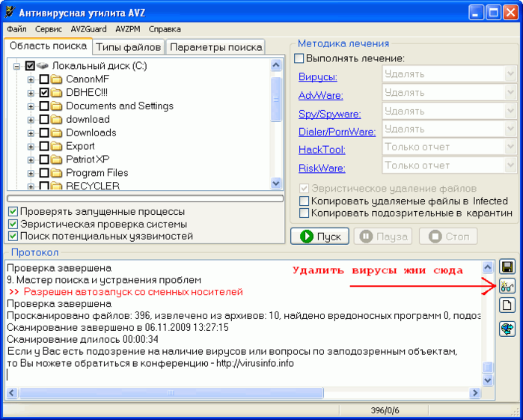The width and height of the screenshot is (523, 420).
Task: Click the Пауза button
Action: point(383,237)
